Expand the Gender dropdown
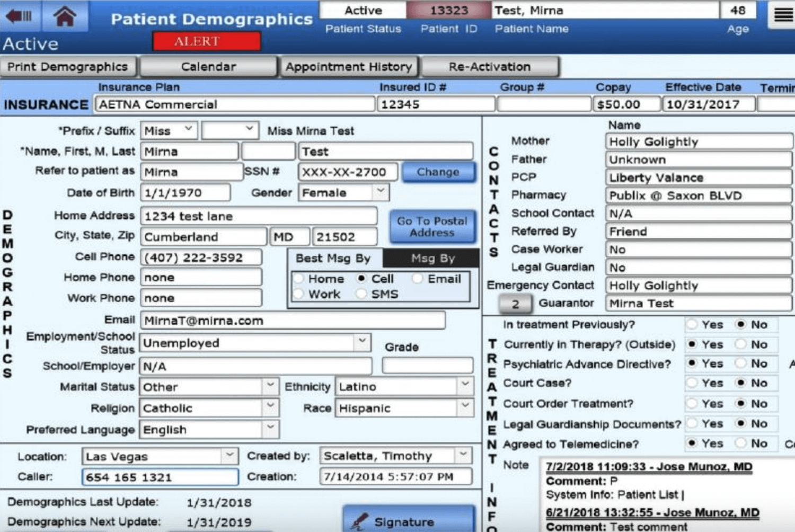795x532 pixels. [x=380, y=192]
